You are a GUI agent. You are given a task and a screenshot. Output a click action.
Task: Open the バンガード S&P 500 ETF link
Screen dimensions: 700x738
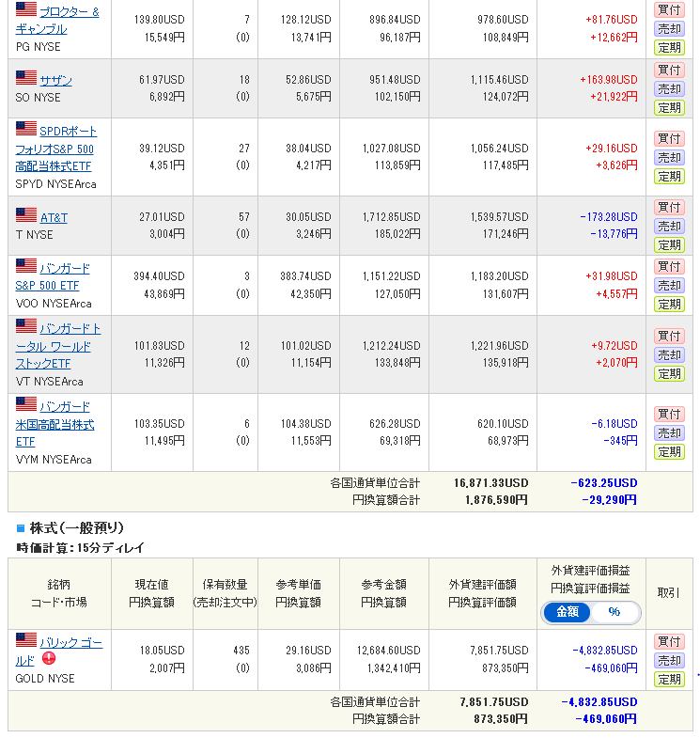tap(53, 276)
